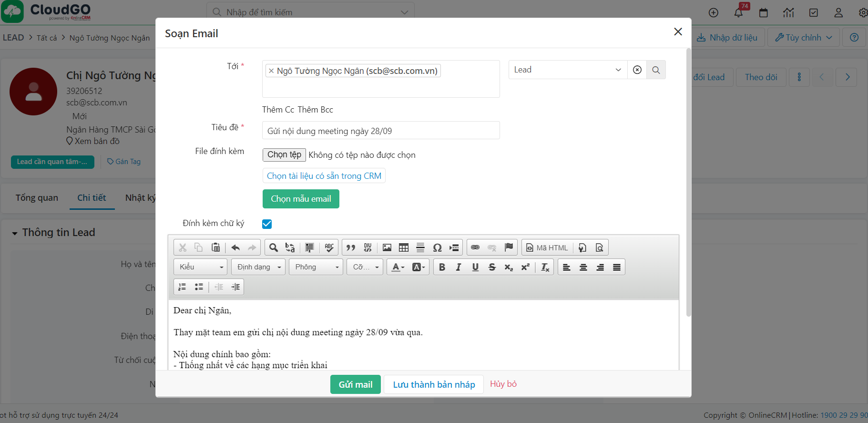868x423 pixels.
Task: Undo the last edit in the editor
Action: click(235, 248)
